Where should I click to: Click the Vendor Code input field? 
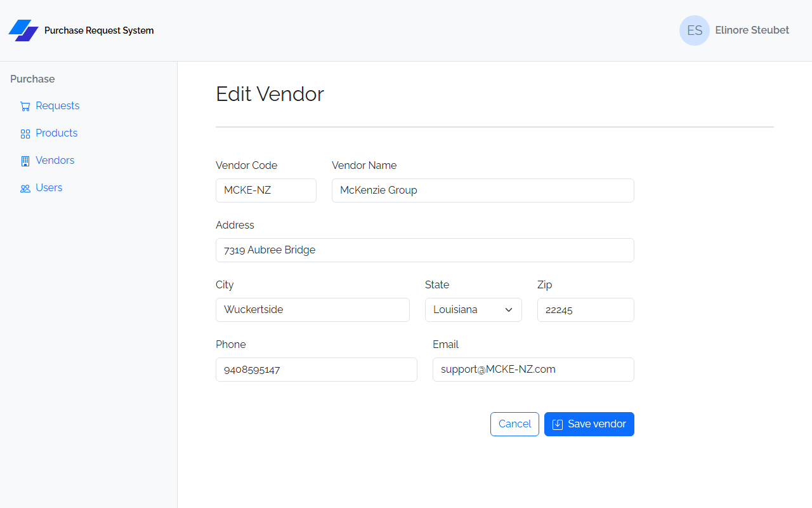pyautogui.click(x=266, y=190)
